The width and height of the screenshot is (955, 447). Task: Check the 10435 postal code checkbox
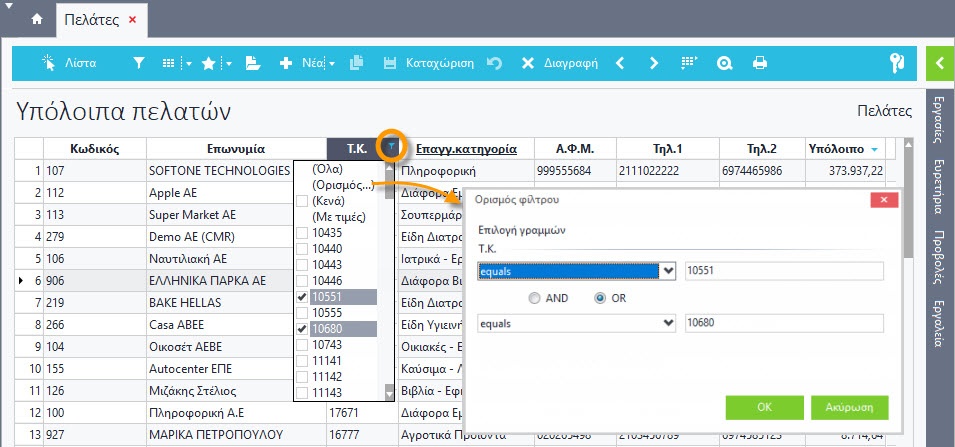tap(302, 233)
